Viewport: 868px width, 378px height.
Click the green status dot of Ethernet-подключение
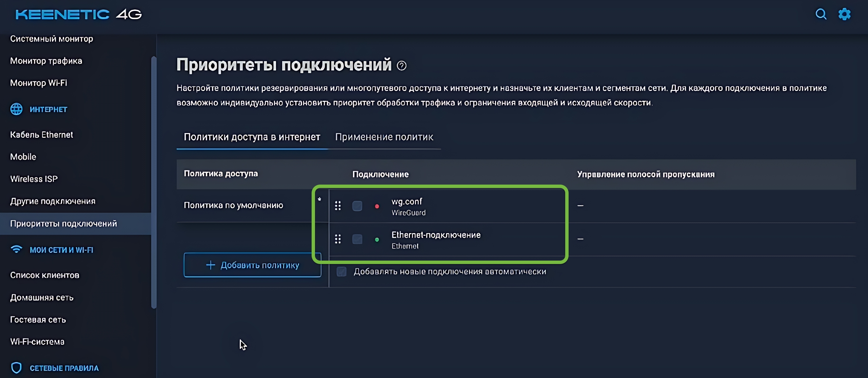coord(377,240)
